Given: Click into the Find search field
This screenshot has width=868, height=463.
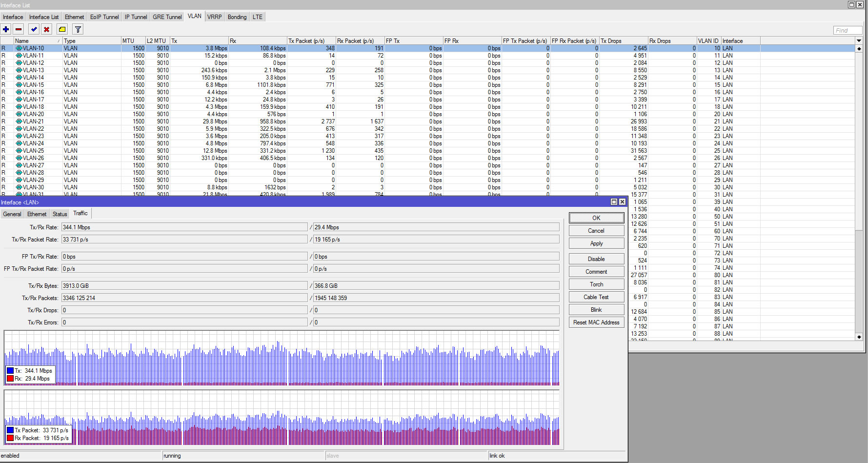Looking at the screenshot, I should [x=848, y=30].
